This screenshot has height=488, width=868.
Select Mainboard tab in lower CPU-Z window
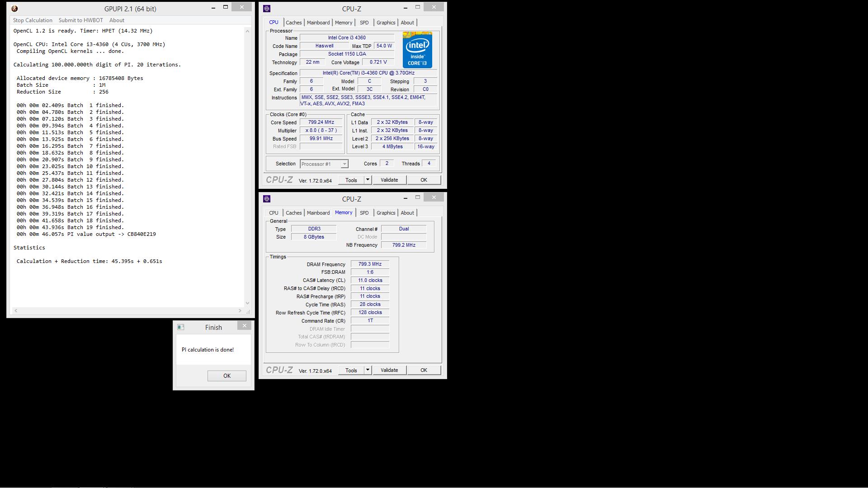click(x=318, y=213)
